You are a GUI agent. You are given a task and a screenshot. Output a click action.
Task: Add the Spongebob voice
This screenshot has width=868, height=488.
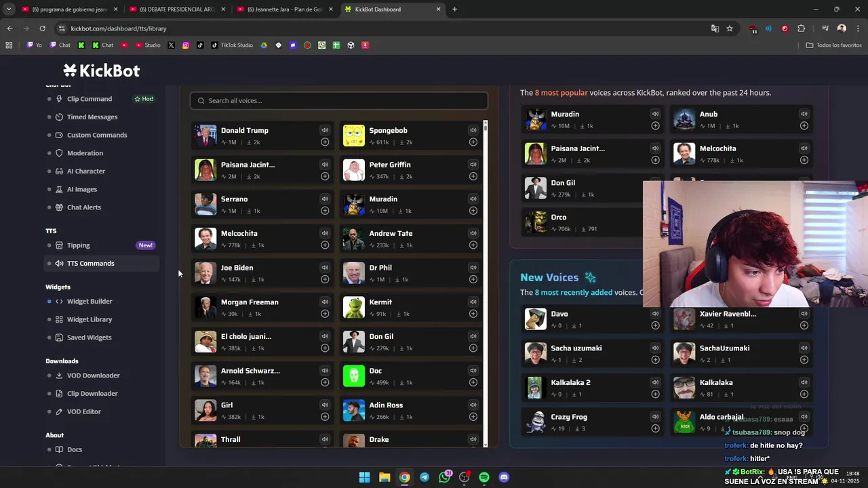473,142
